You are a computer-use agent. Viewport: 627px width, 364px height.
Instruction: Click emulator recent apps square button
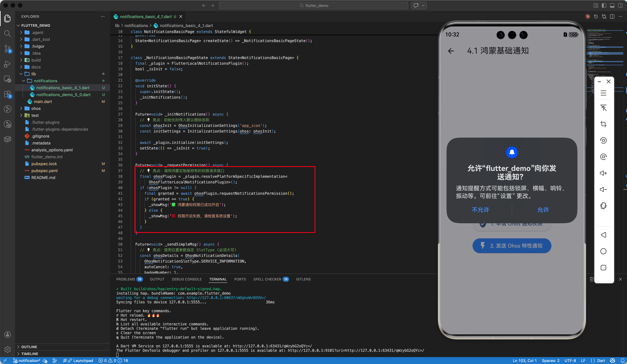tap(603, 268)
